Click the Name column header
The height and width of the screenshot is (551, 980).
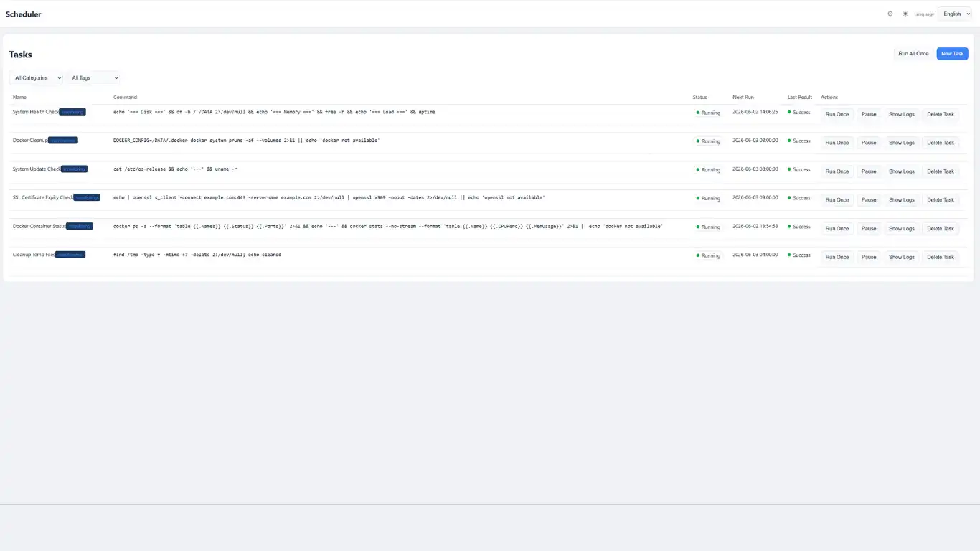(x=19, y=97)
